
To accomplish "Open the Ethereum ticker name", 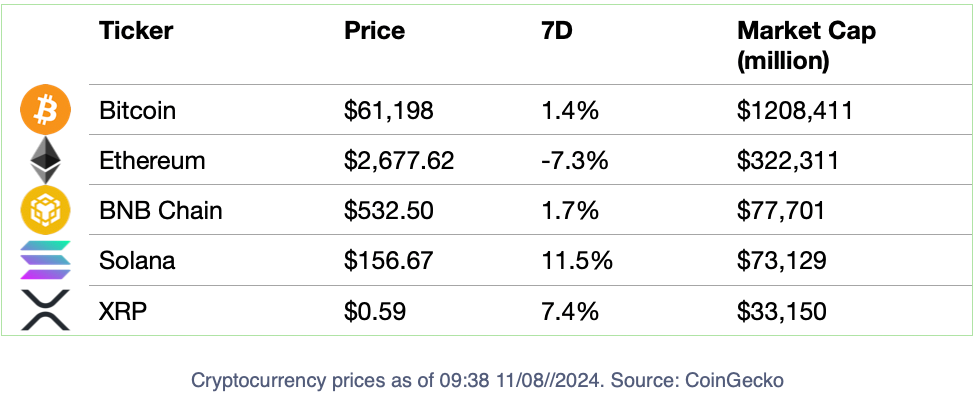I will click(152, 161).
